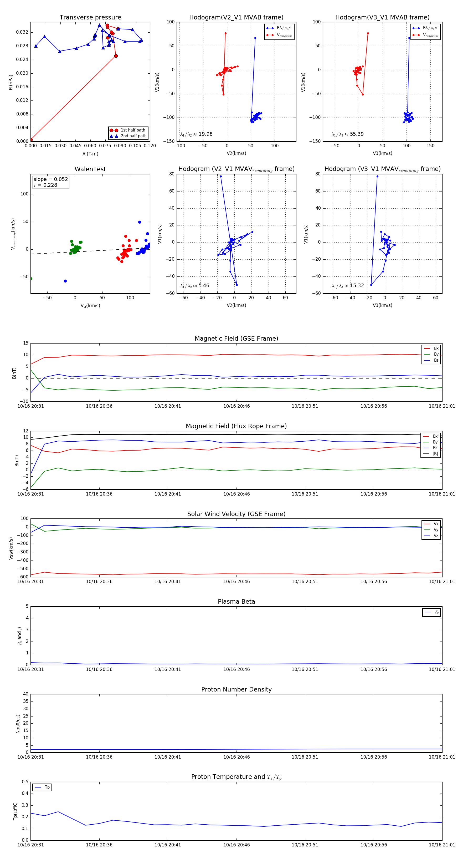Click the "10/16 20:46" tick under Proton Temperature plot
Screen dimensions: 473x868
coord(236,845)
